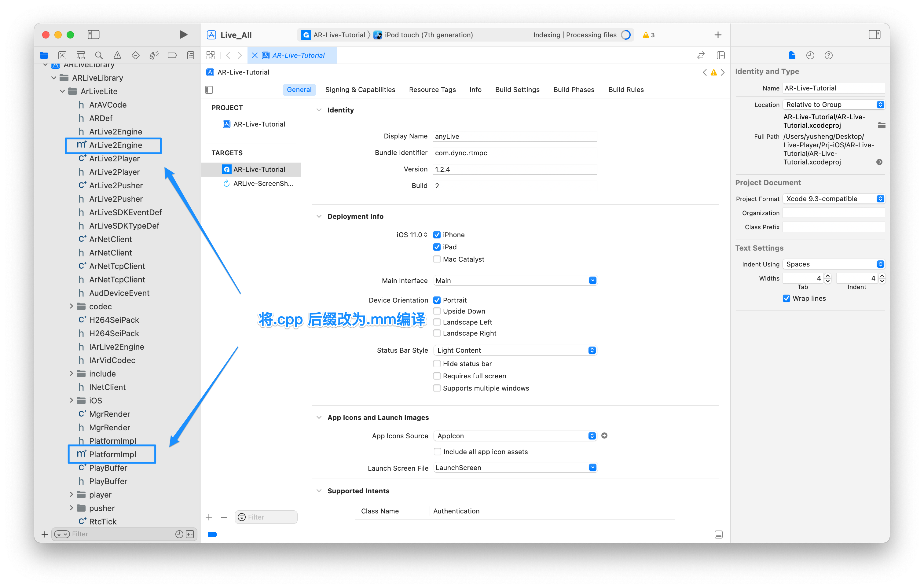The image size is (924, 588).
Task: Show the History inspector
Action: pyautogui.click(x=810, y=55)
